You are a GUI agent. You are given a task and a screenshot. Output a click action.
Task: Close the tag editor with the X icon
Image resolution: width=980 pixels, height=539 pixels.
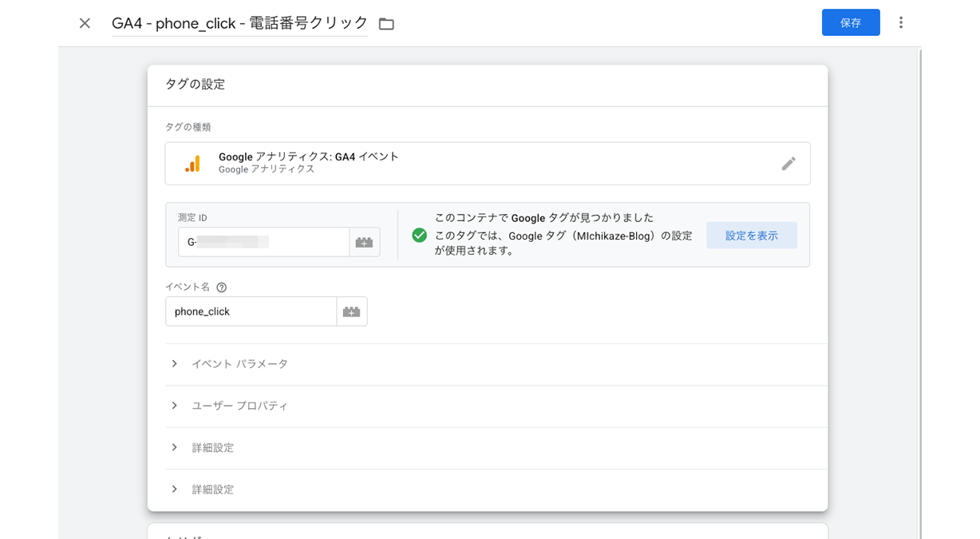pyautogui.click(x=85, y=23)
